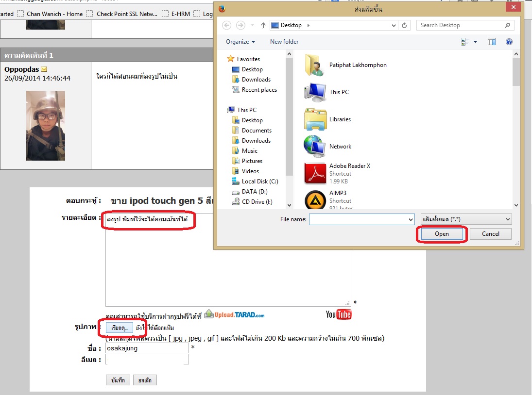Toggle the preview pane icon
Screen dimensions: 532x395
[x=492, y=42]
